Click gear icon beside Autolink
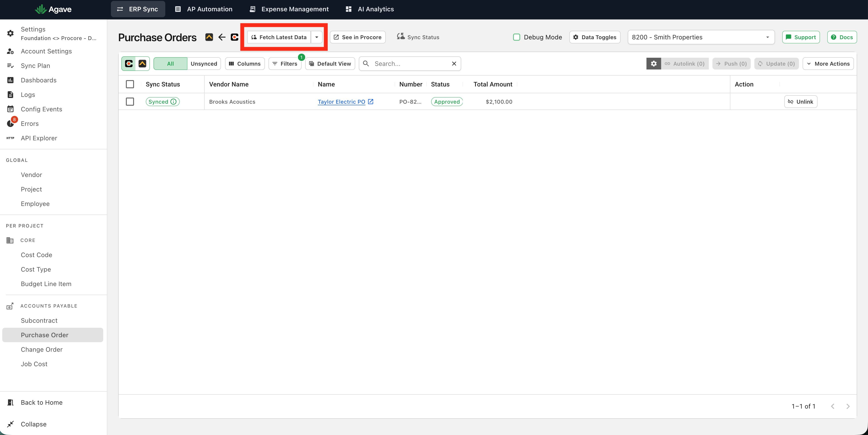 (x=654, y=64)
